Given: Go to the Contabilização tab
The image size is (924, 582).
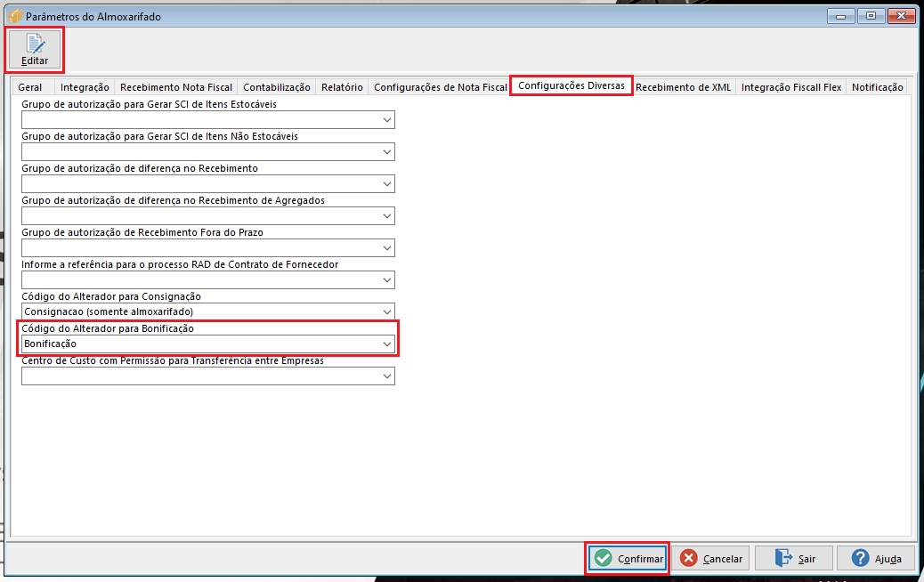Looking at the screenshot, I should (276, 87).
